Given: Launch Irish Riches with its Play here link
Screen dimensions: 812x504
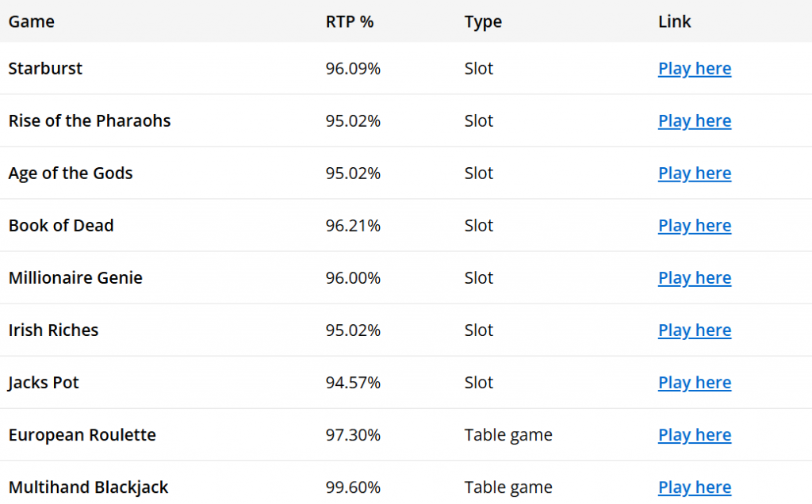Looking at the screenshot, I should tap(694, 330).
